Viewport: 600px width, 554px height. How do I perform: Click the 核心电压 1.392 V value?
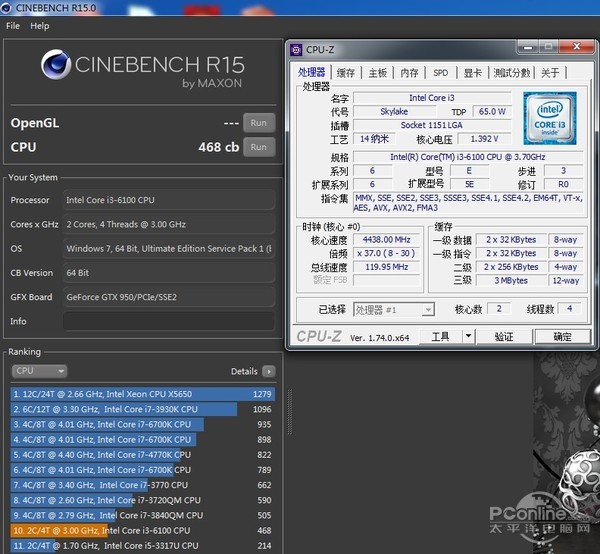[x=484, y=139]
